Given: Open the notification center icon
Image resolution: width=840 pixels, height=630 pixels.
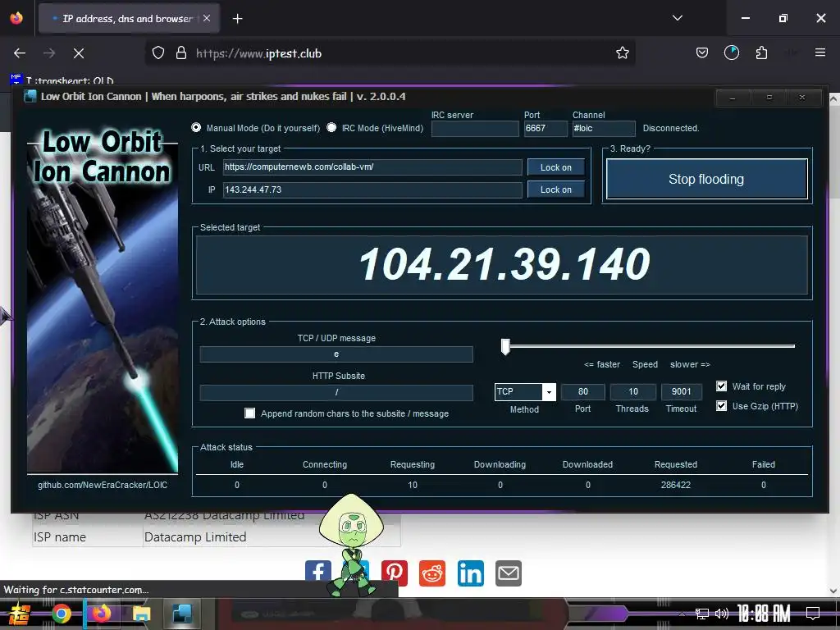Looking at the screenshot, I should click(x=813, y=614).
